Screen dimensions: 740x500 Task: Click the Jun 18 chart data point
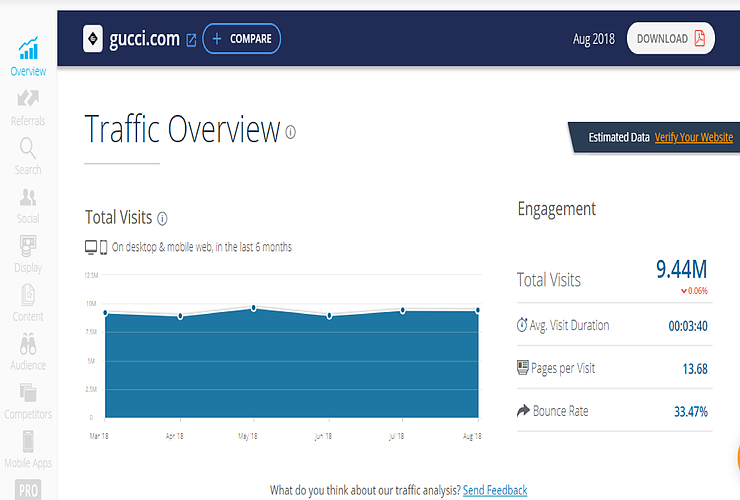[x=329, y=316]
